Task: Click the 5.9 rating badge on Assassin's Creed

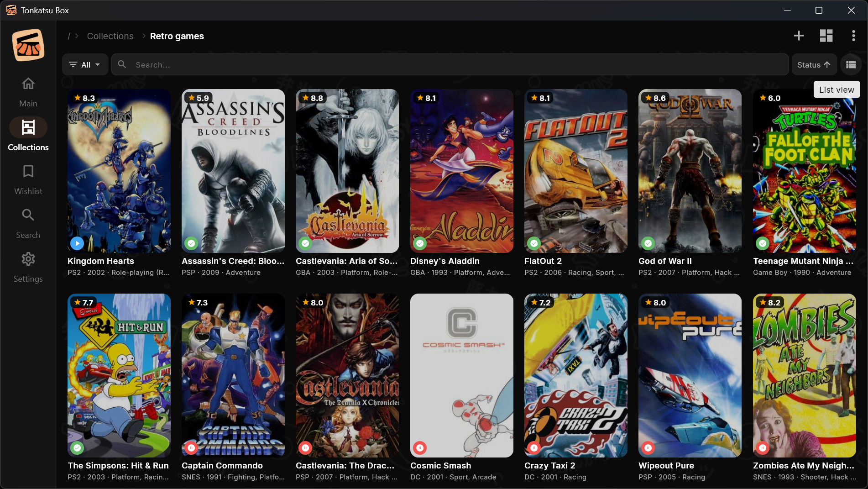Action: pos(199,98)
